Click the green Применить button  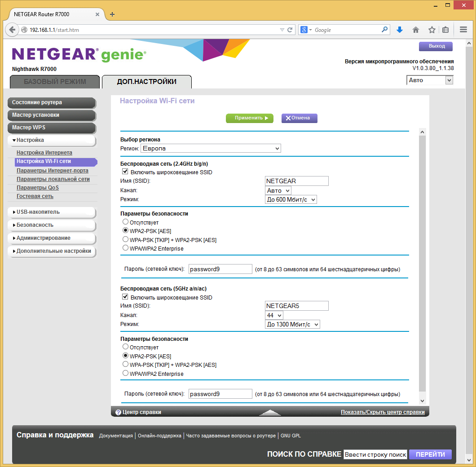(x=250, y=118)
